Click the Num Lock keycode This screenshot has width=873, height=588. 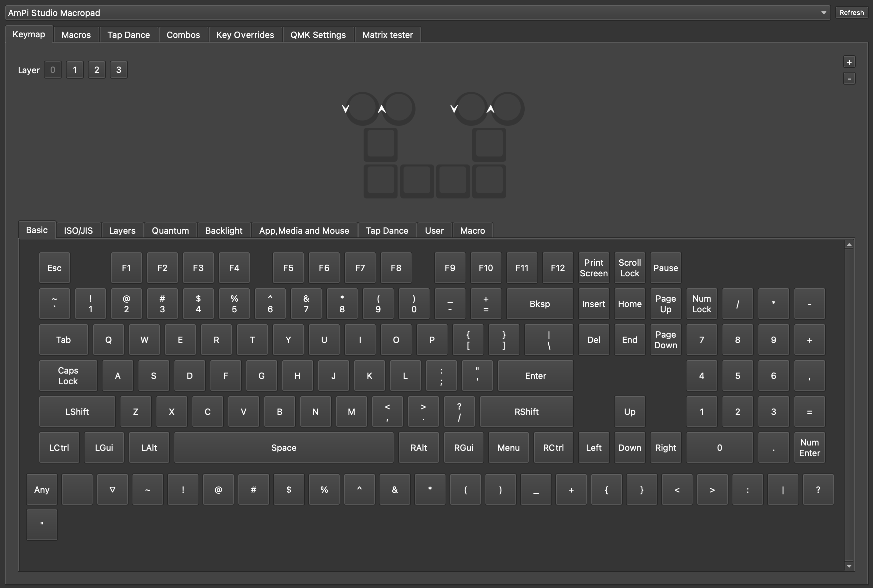(x=702, y=304)
